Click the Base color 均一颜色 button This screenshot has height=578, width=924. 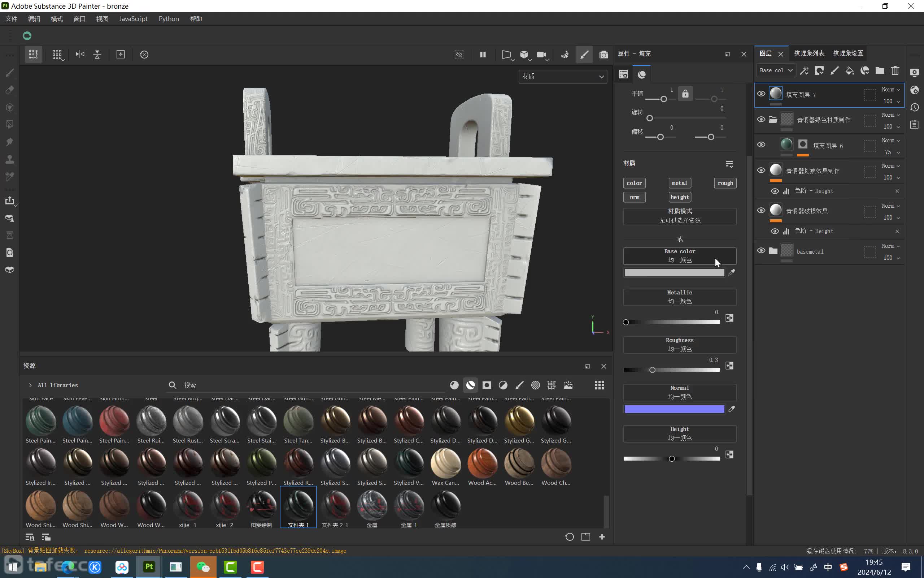point(680,256)
